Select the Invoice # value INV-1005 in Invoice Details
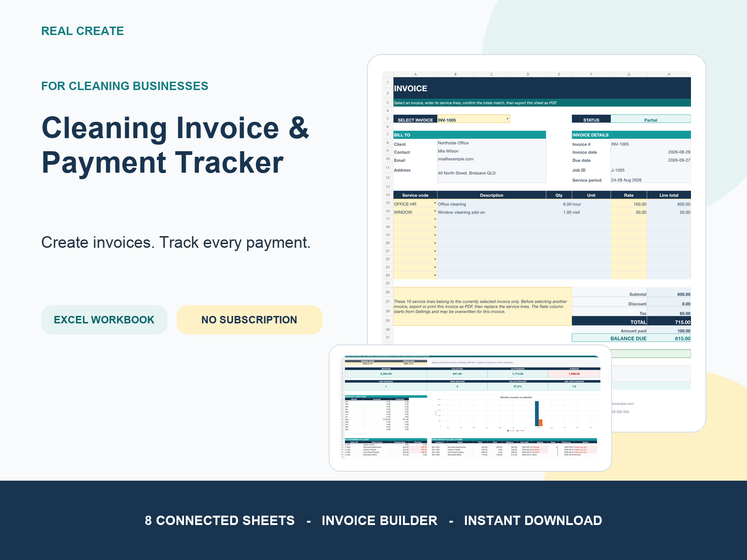 pyautogui.click(x=650, y=144)
